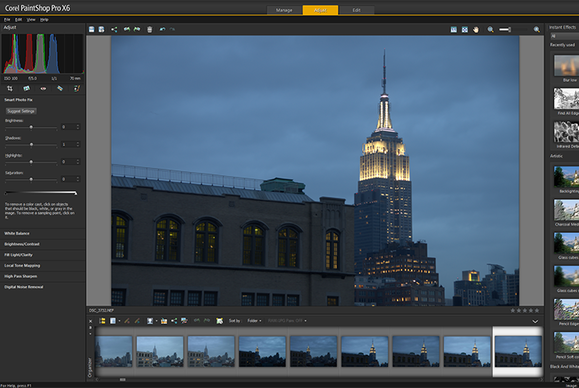Select the Red Eye removal tool

[x=43, y=88]
